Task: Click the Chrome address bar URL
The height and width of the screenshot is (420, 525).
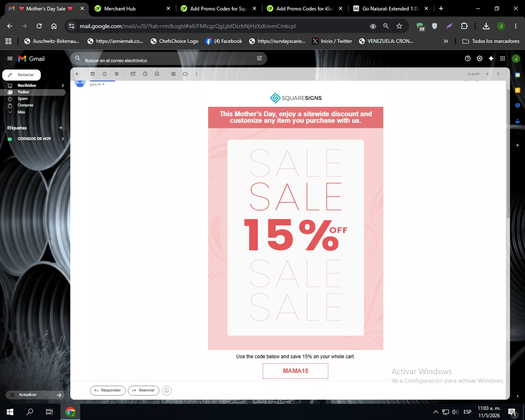Action: (x=188, y=26)
